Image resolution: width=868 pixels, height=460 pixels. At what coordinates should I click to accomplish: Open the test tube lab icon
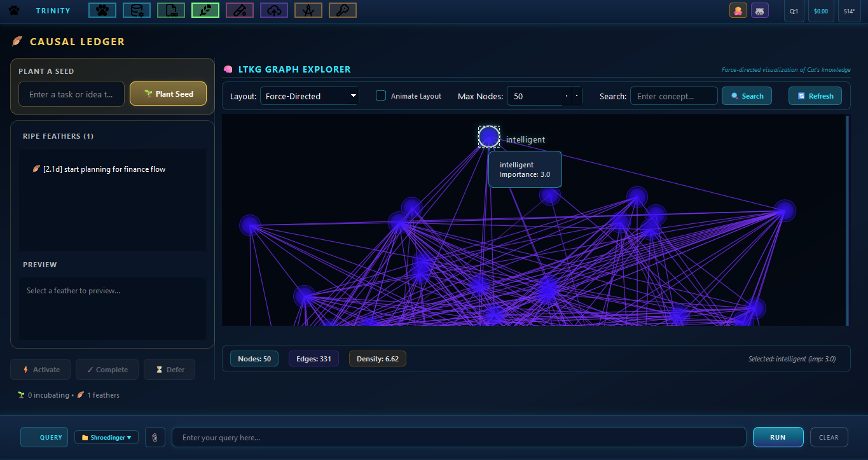(x=239, y=10)
